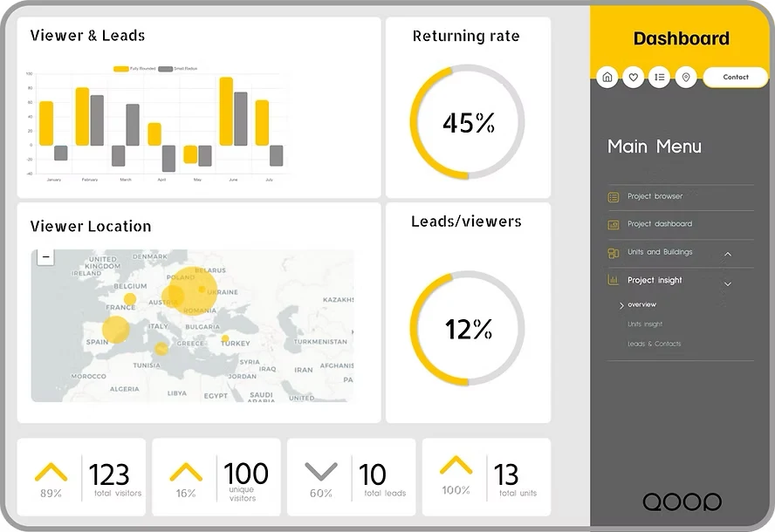Click the bubble near Tunisia
Screen dimensions: 775x532
(161, 349)
